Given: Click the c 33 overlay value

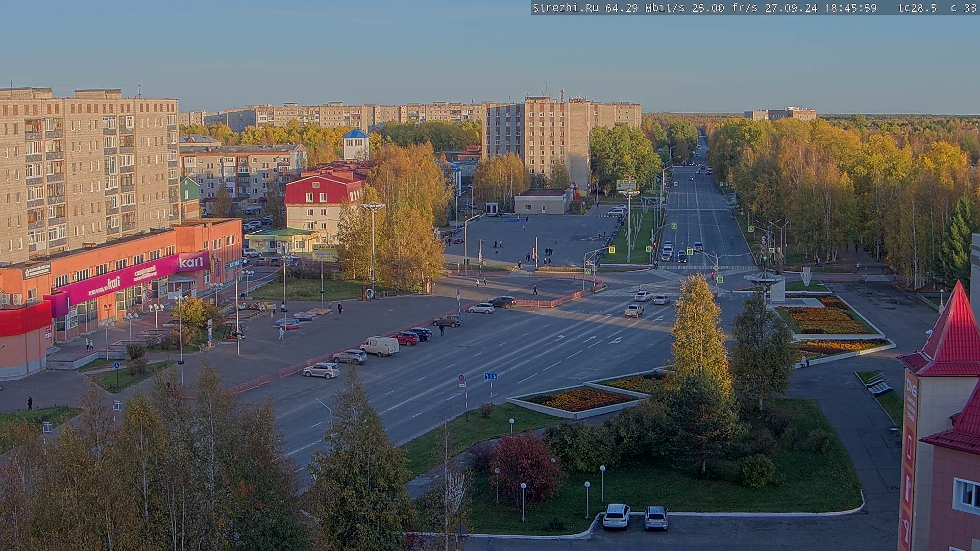Looking at the screenshot, I should [x=964, y=8].
